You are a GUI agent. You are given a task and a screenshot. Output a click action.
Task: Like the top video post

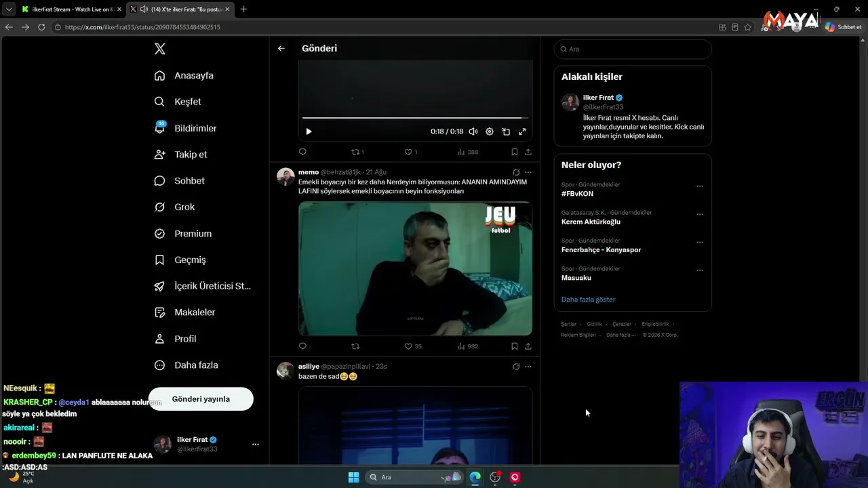click(411, 152)
